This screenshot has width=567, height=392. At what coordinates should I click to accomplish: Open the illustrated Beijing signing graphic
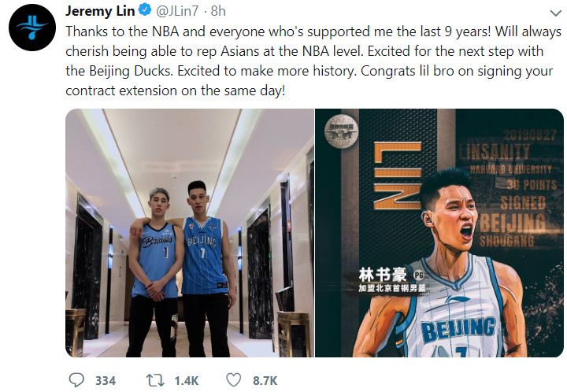[x=439, y=233]
